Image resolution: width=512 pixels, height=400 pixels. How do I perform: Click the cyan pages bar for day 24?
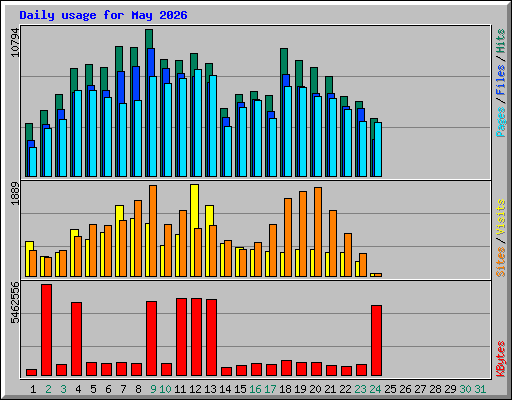click(378, 149)
